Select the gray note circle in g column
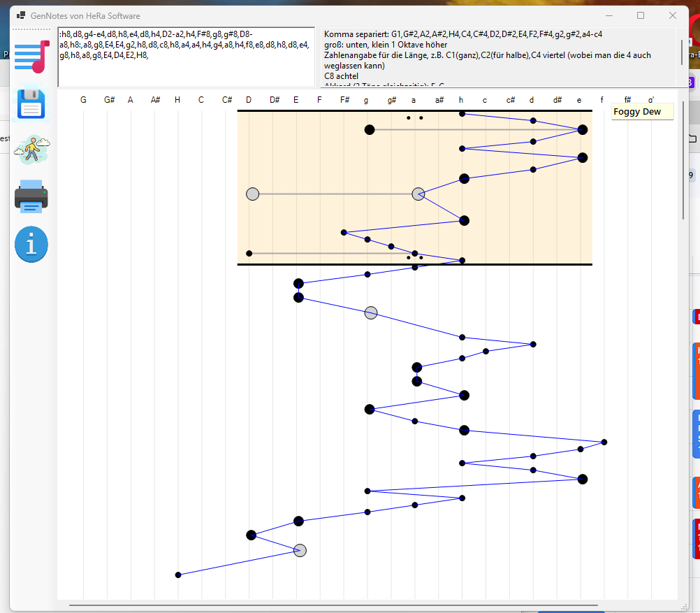Screen dimensions: 700x613 coord(371,313)
